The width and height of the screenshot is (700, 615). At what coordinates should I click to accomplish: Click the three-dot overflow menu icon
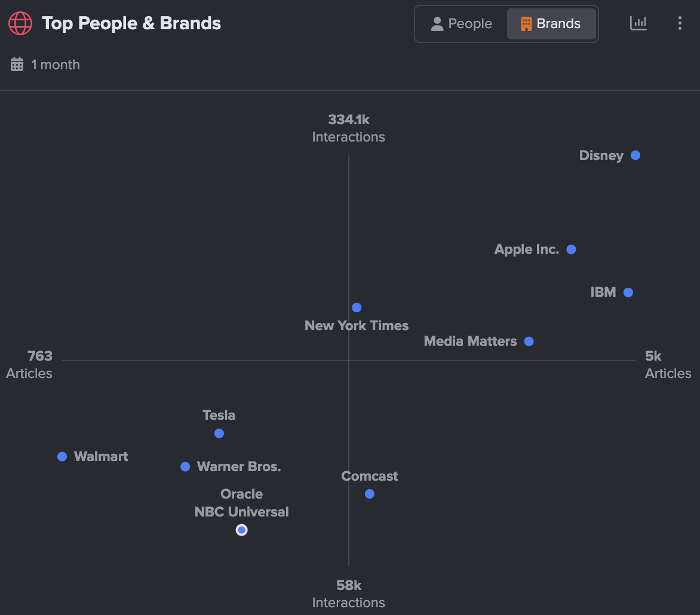click(x=680, y=23)
